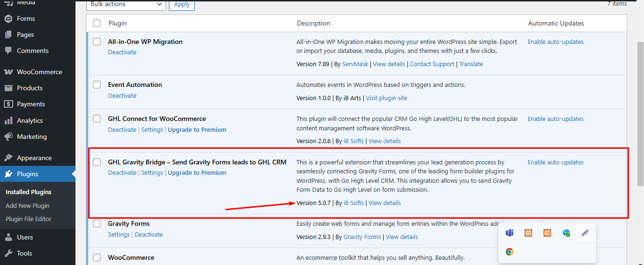Screen dimensions: 644x265
Task: Click the WooCommerce logo icon in the sidebar
Action: point(8,72)
